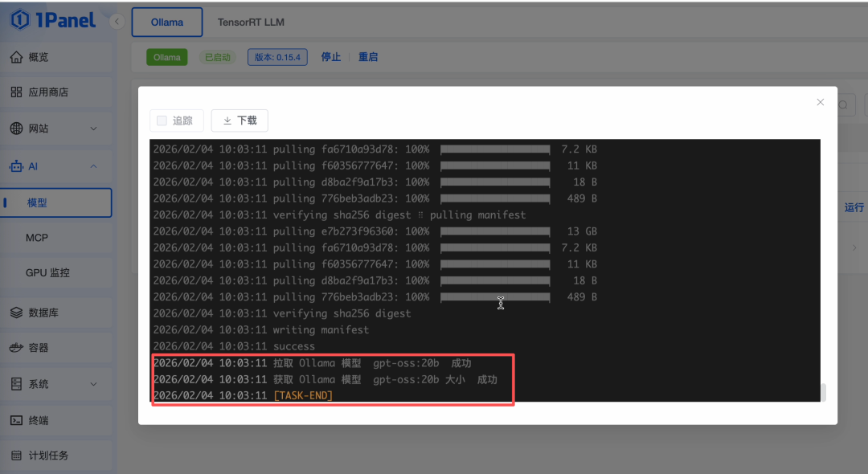Image resolution: width=868 pixels, height=474 pixels.
Task: Click the last 776beb3adb23 489 B progress bar
Action: pos(495,297)
